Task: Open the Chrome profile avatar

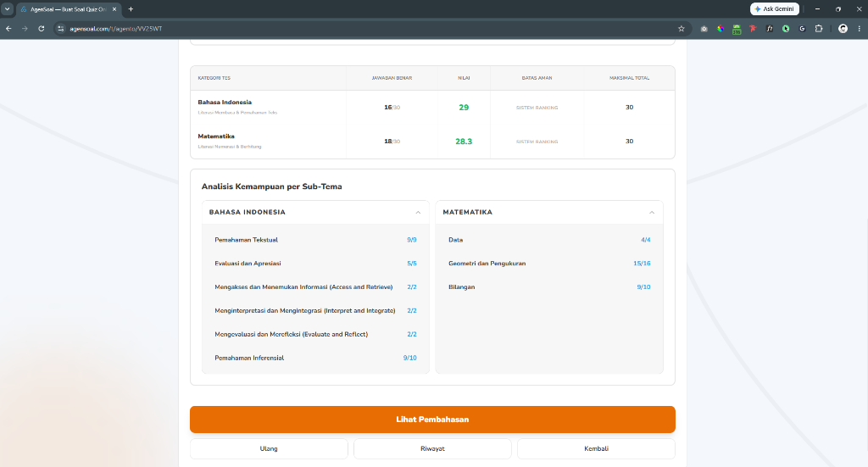Action: click(843, 29)
